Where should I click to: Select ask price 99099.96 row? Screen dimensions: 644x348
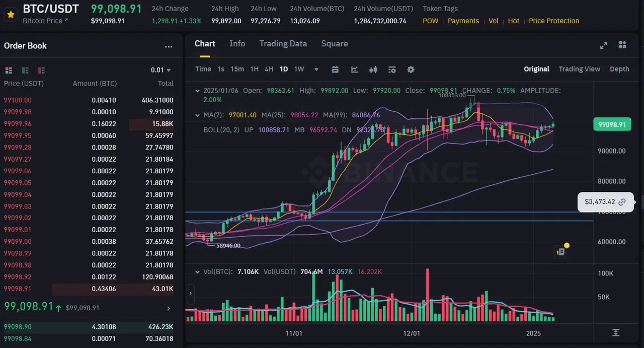(x=89, y=124)
